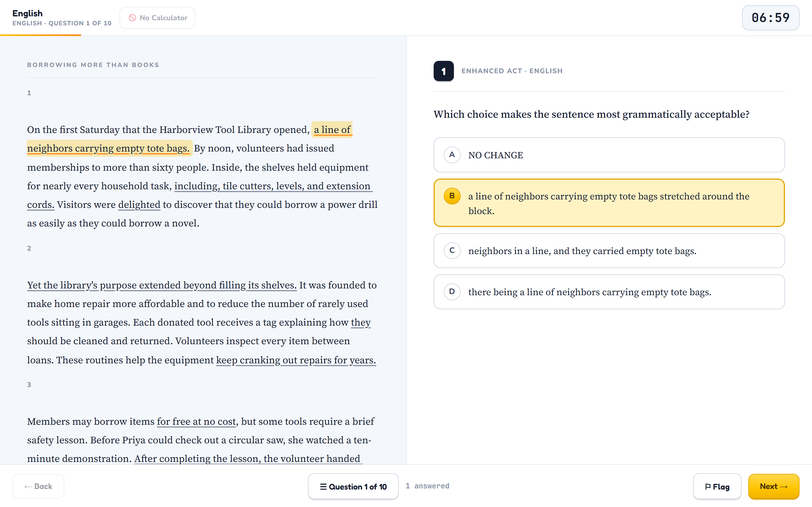
Task: Click the underlined word 'delighted'
Action: (139, 204)
